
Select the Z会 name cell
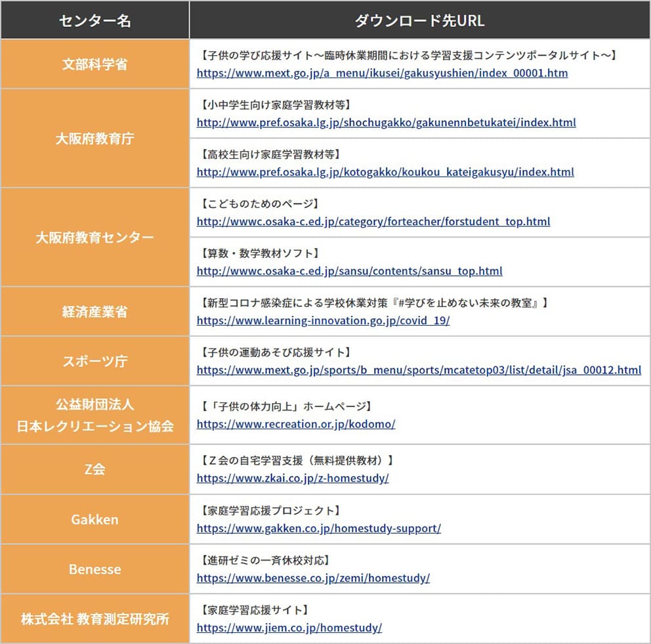pyautogui.click(x=95, y=469)
